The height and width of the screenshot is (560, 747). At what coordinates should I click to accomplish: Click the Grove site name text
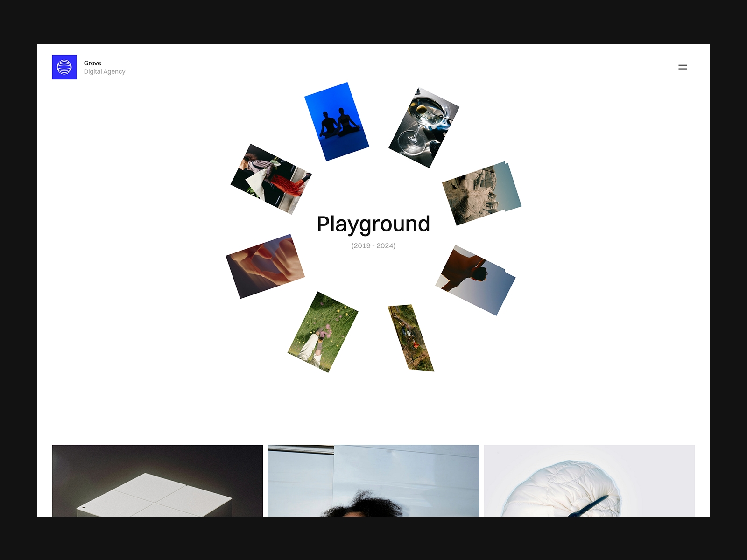click(x=92, y=63)
